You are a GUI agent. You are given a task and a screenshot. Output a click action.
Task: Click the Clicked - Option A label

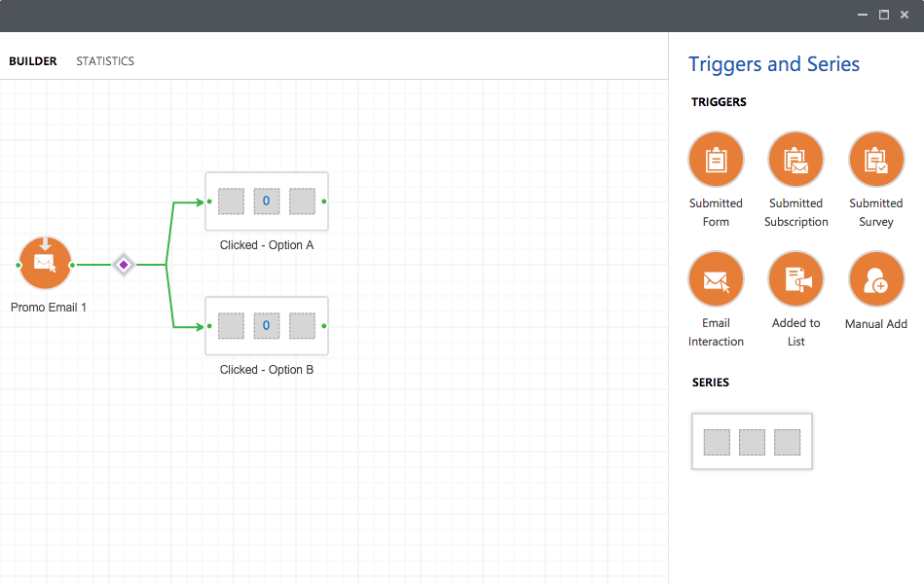[267, 245]
